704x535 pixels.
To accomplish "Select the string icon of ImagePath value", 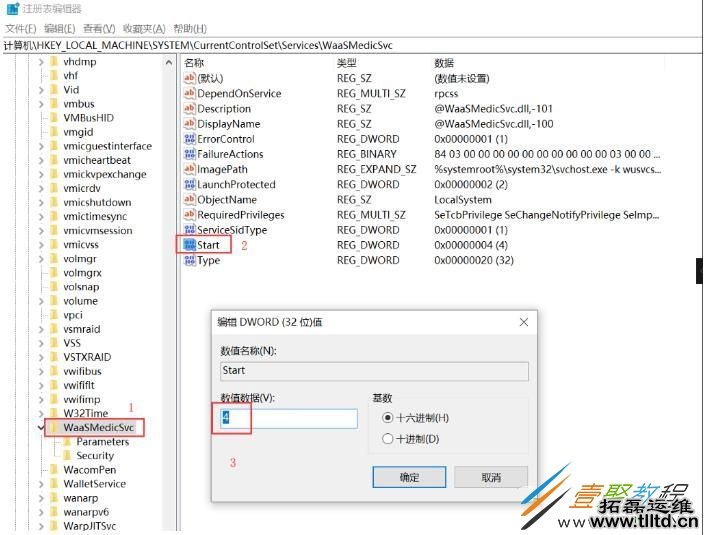I will 189,169.
